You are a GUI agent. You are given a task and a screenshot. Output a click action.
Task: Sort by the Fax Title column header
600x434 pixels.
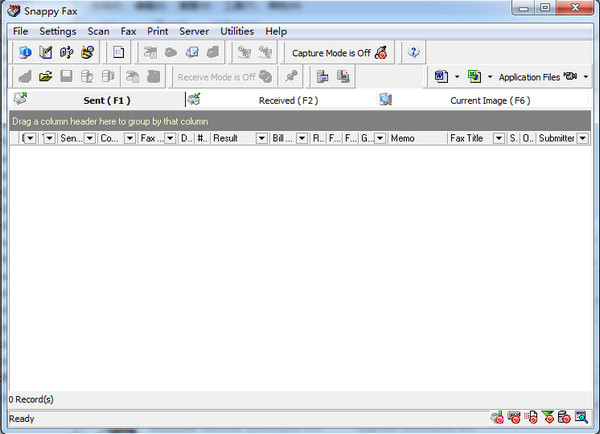coord(466,138)
